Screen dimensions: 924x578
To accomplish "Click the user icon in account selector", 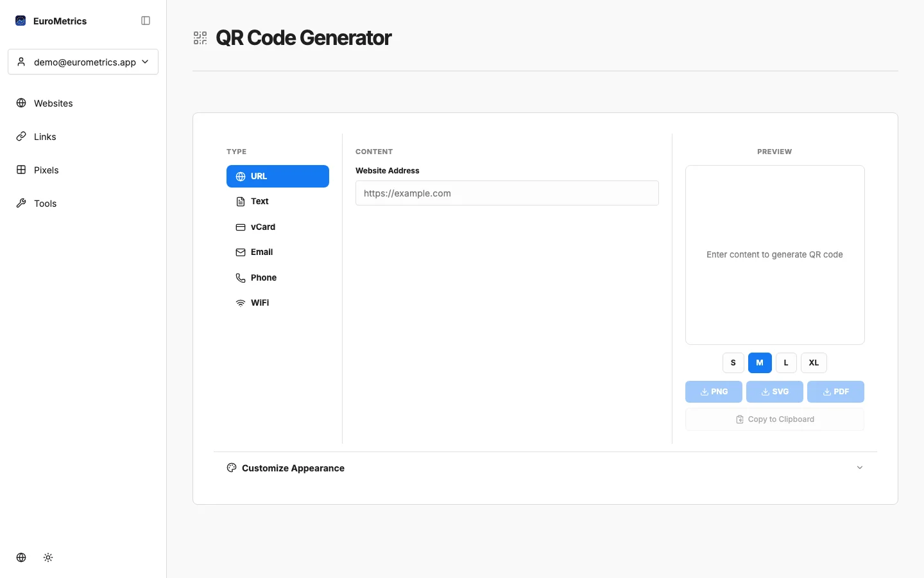I will 21,62.
